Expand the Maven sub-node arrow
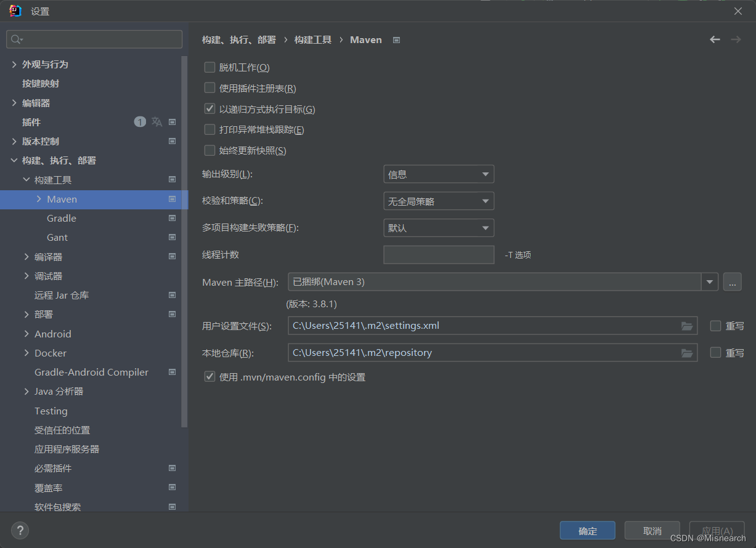The image size is (756, 548). click(x=39, y=199)
